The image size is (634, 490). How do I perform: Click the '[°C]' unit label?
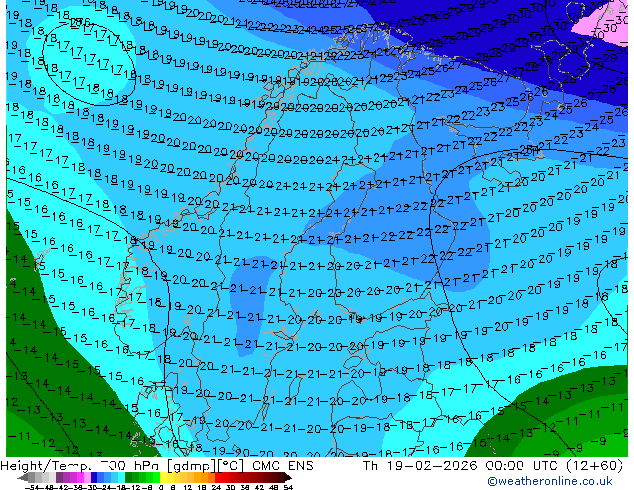(x=231, y=466)
